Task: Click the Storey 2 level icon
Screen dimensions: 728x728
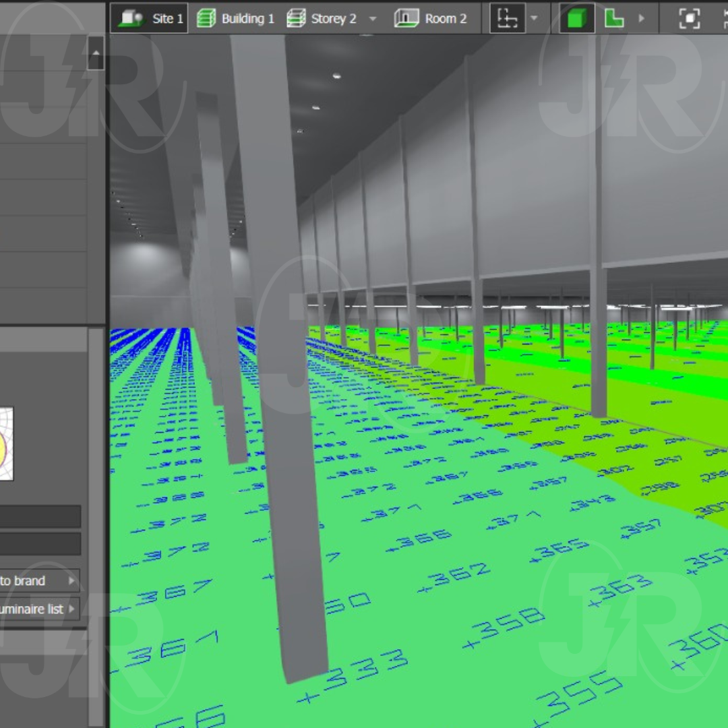Action: point(296,18)
